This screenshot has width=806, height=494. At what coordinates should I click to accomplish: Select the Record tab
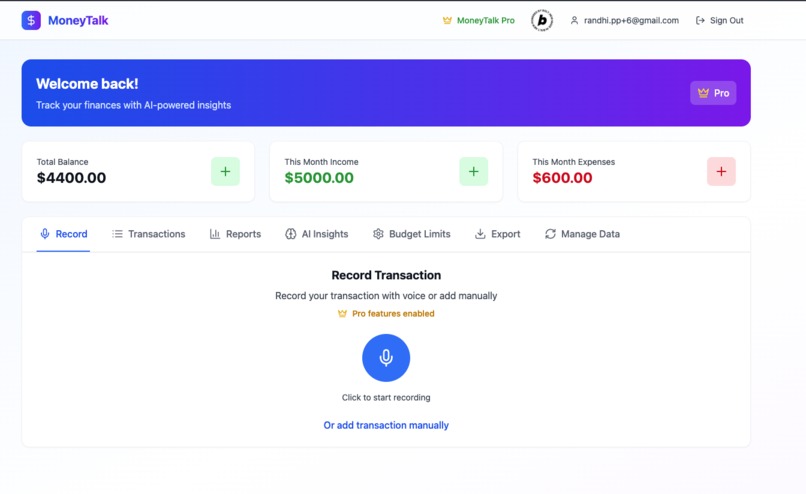pos(64,234)
